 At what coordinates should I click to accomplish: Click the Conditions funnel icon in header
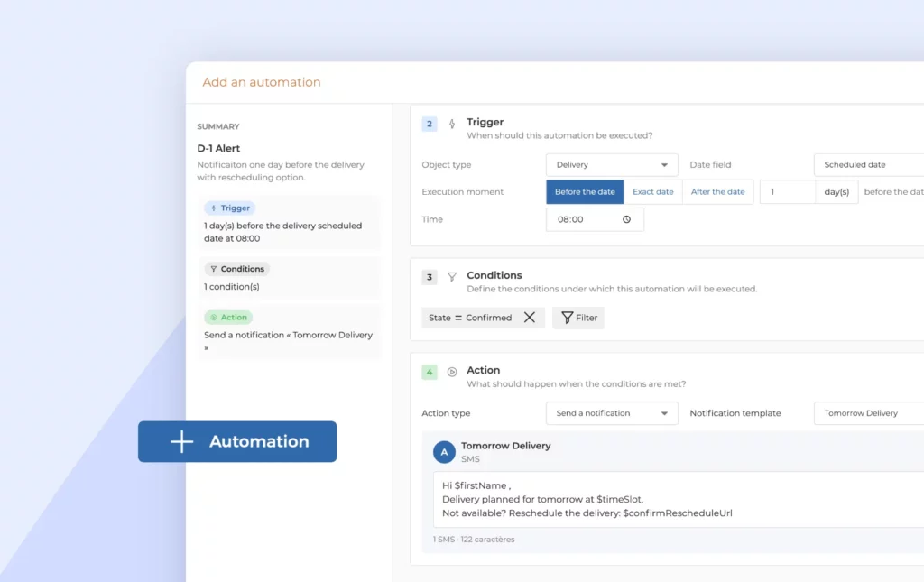(452, 277)
